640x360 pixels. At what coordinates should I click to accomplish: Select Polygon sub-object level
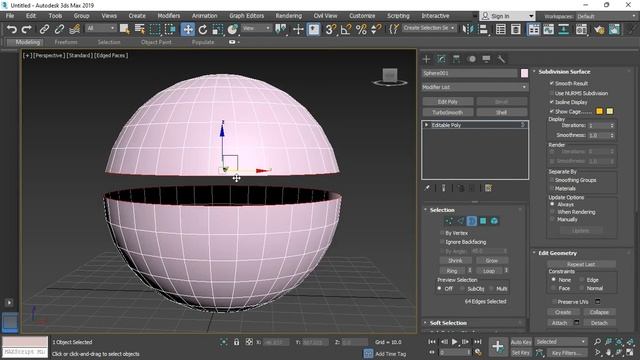(x=483, y=221)
